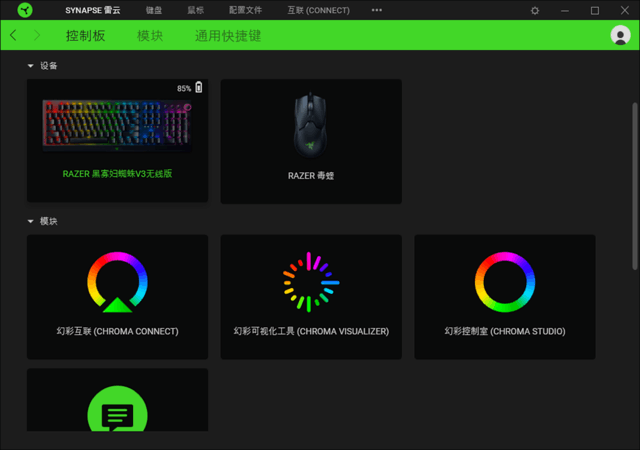Screen dimensions: 640x450
Task: Switch to SYNAPSE 雷云 tab
Action: pyautogui.click(x=93, y=10)
